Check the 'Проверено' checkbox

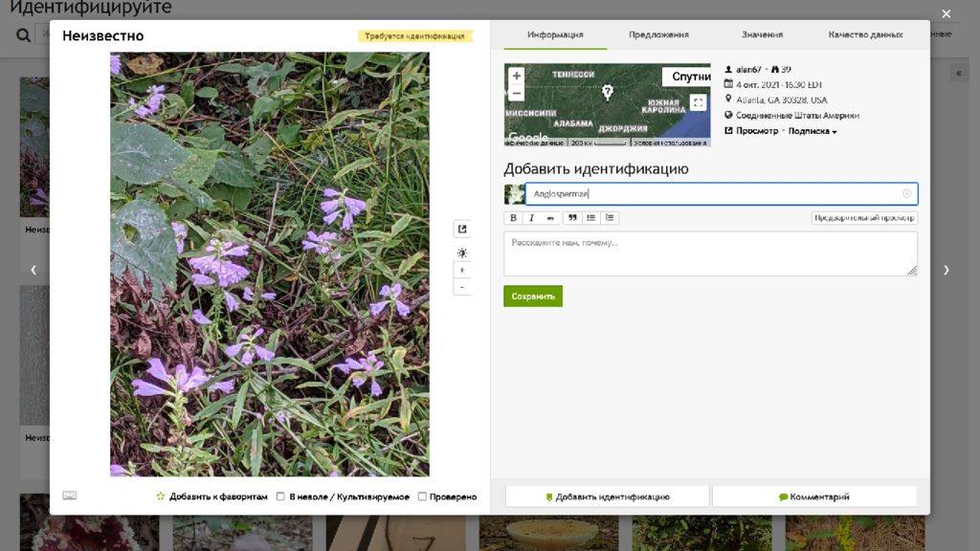(x=422, y=496)
